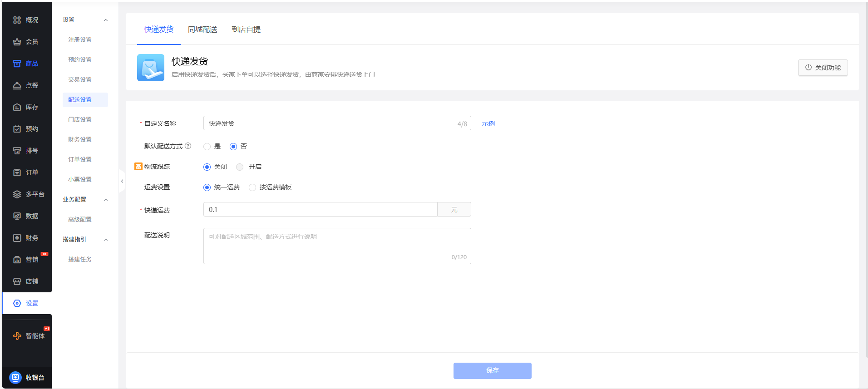The width and height of the screenshot is (868, 389).
Task: Focus the 自定义名称 input field
Action: coord(337,123)
